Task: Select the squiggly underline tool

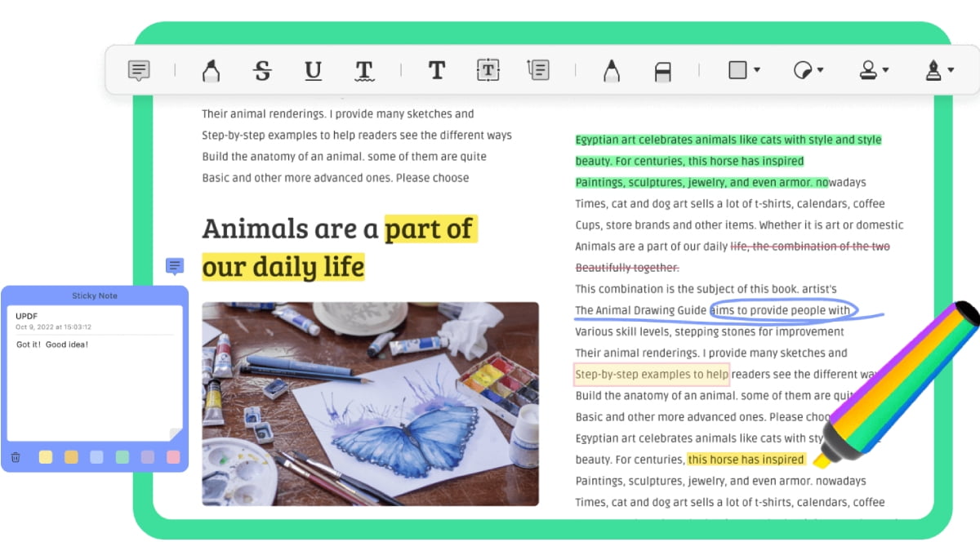Action: click(364, 71)
